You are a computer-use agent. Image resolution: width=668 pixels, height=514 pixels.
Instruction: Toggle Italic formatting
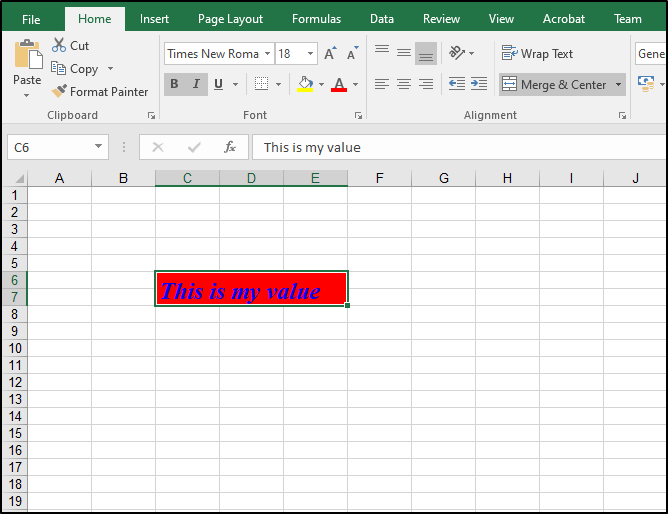point(196,84)
